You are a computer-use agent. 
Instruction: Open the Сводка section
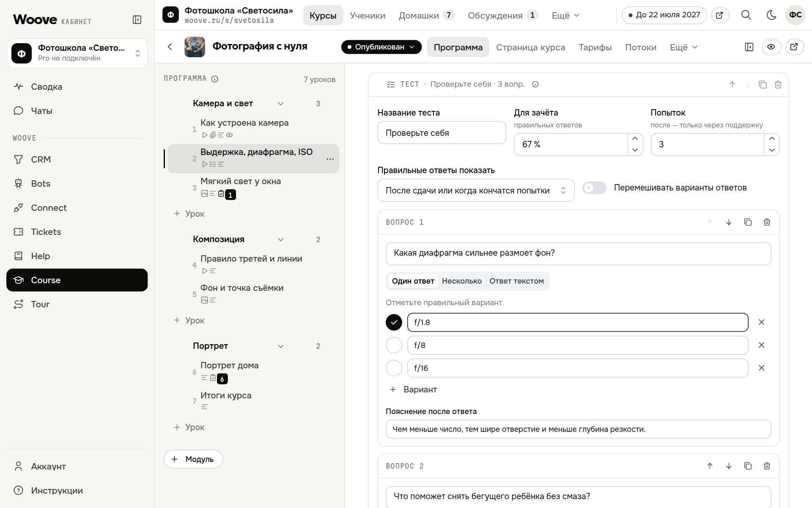77,87
